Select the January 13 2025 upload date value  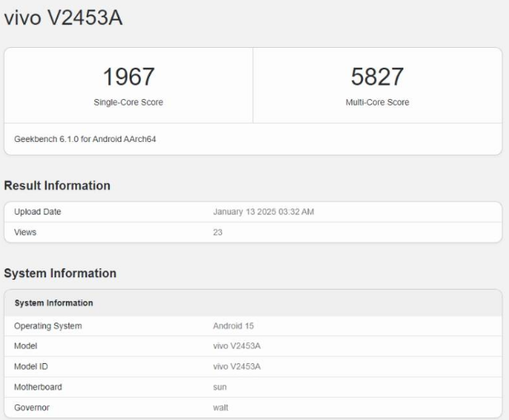pos(264,212)
